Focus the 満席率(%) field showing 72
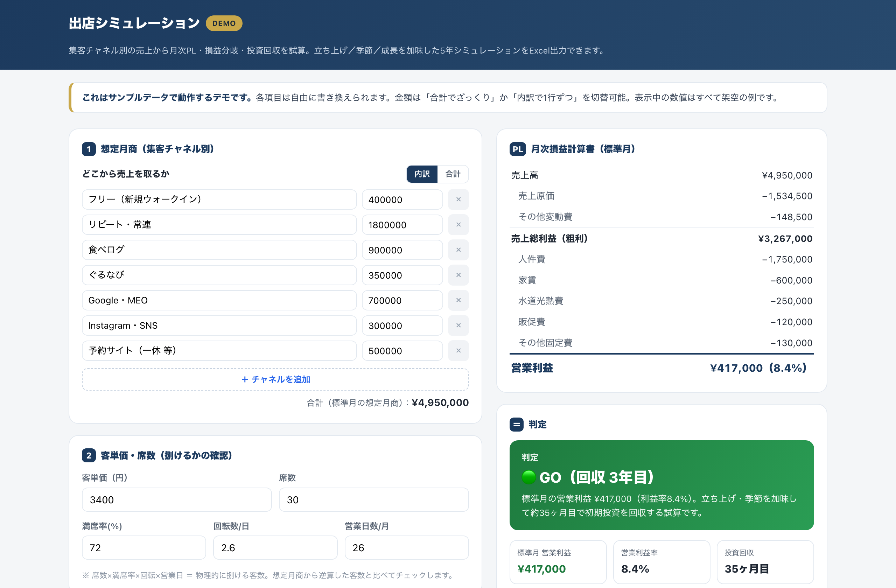The width and height of the screenshot is (896, 588). [x=144, y=548]
